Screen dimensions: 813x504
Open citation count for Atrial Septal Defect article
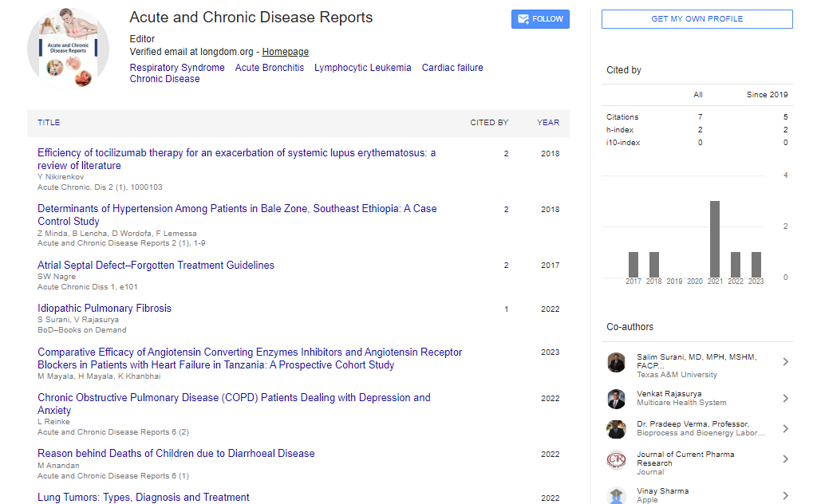tap(506, 266)
